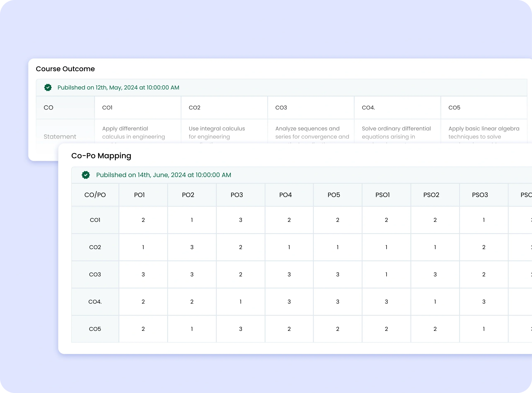532x393 pixels.
Task: Select the CO4. row header in mapping table
Action: (x=95, y=302)
